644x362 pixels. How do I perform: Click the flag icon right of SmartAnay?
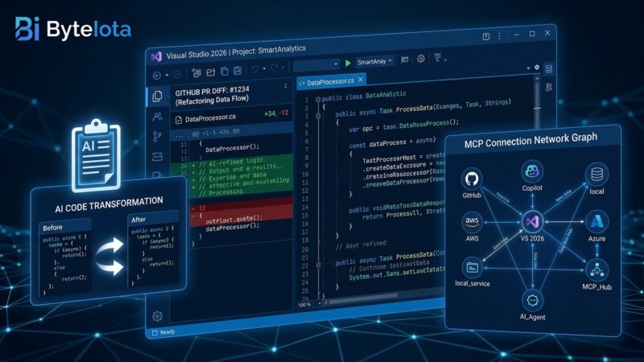(x=405, y=60)
